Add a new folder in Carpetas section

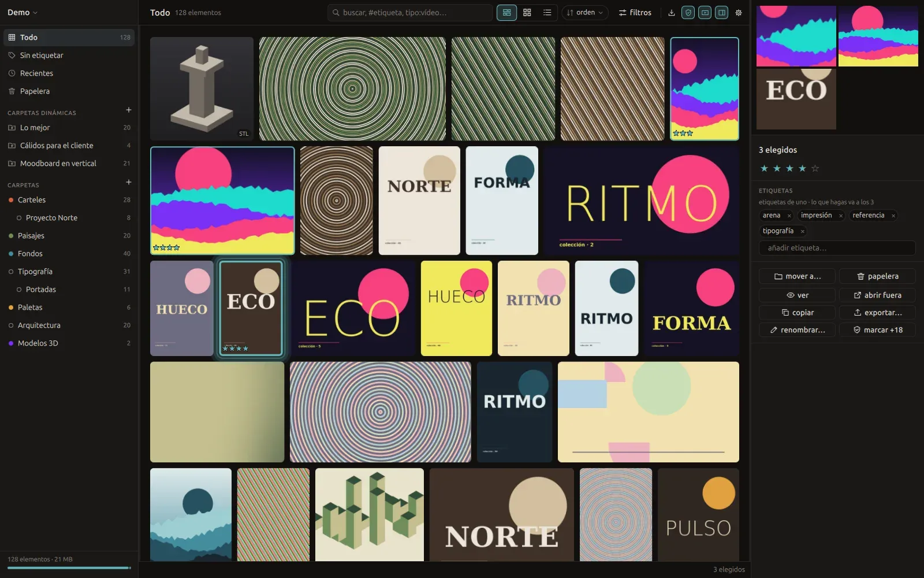(129, 182)
